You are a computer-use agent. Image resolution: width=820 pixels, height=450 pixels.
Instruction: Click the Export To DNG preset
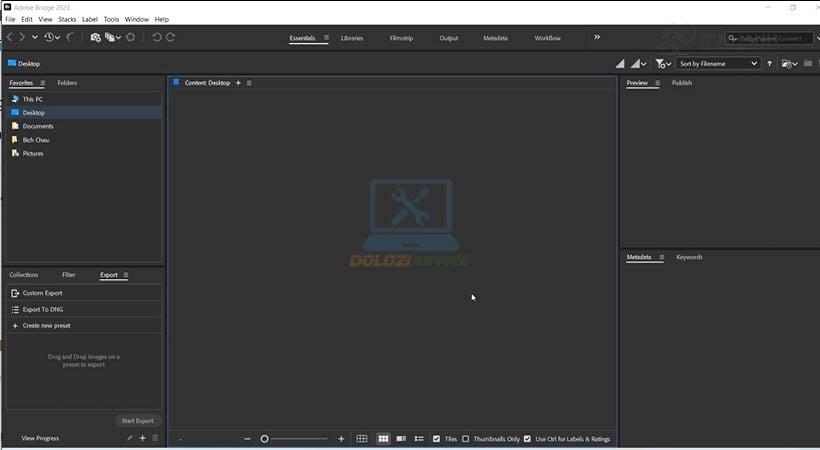click(84, 309)
